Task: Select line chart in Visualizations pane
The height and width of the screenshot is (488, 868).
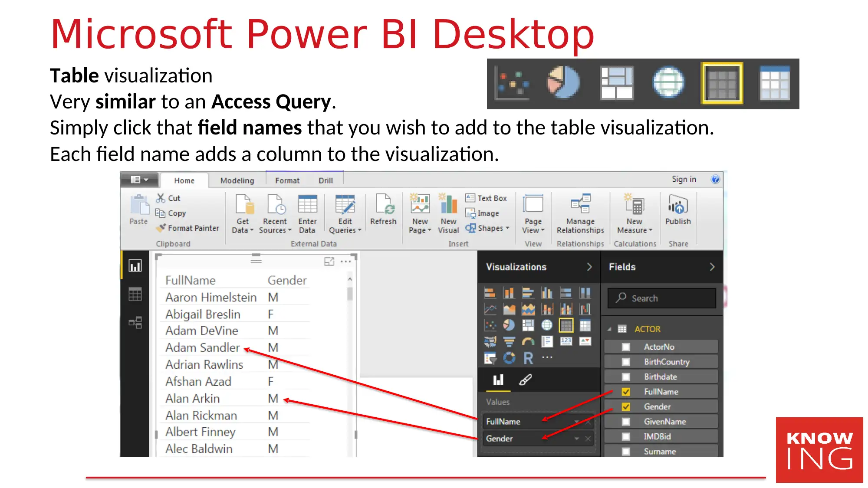Action: [490, 309]
